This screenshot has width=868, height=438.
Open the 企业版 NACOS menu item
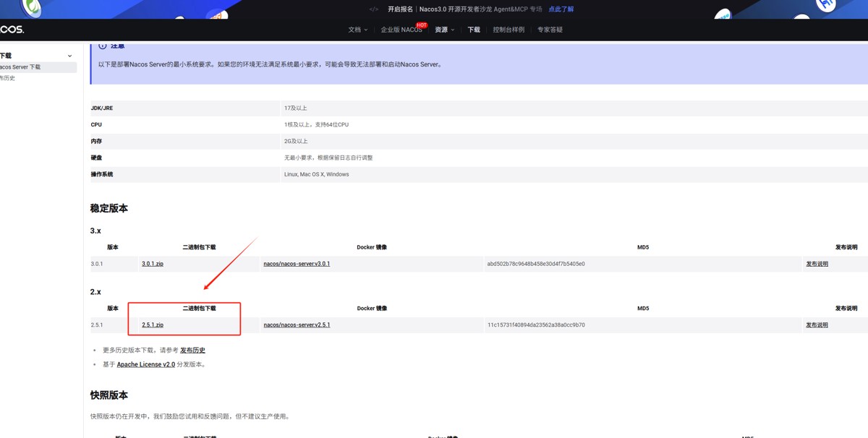pyautogui.click(x=401, y=30)
